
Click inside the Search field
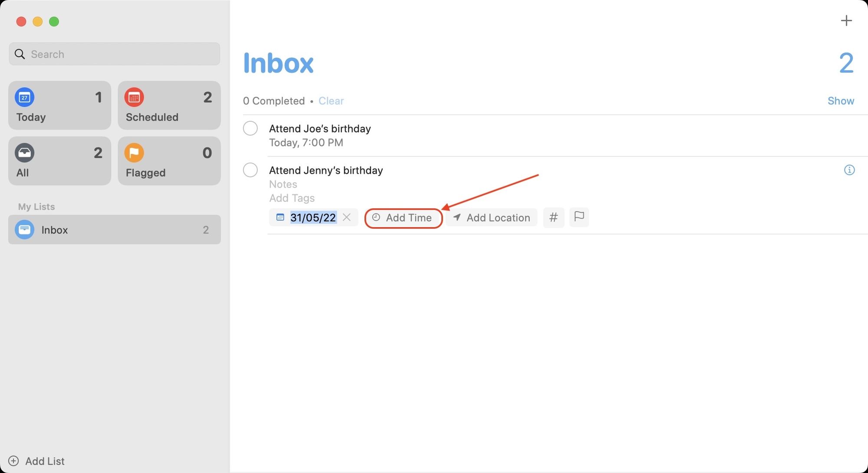coord(114,54)
